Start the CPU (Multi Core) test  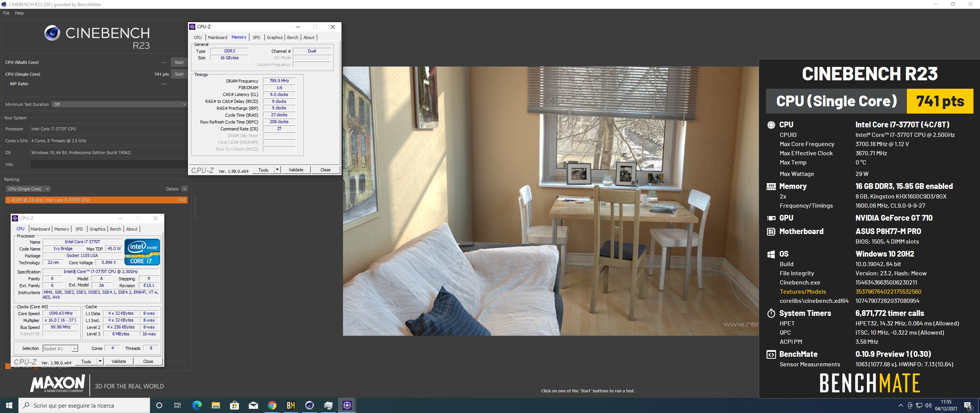click(x=179, y=62)
